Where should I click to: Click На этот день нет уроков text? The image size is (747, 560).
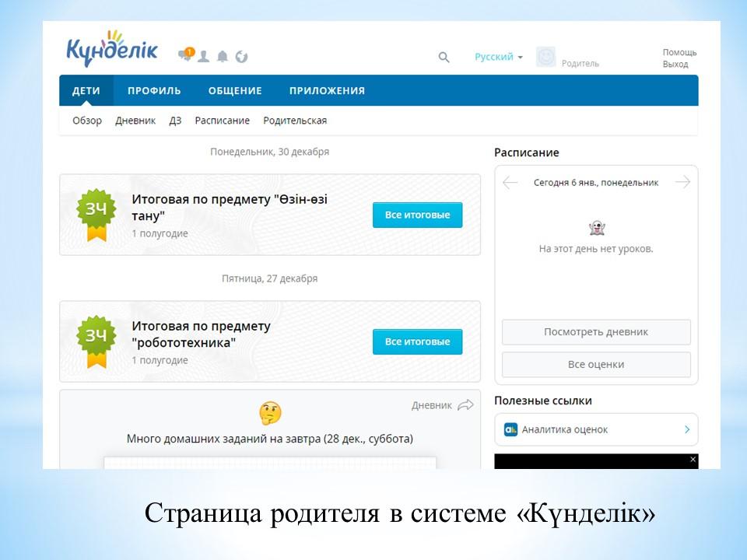click(x=596, y=249)
